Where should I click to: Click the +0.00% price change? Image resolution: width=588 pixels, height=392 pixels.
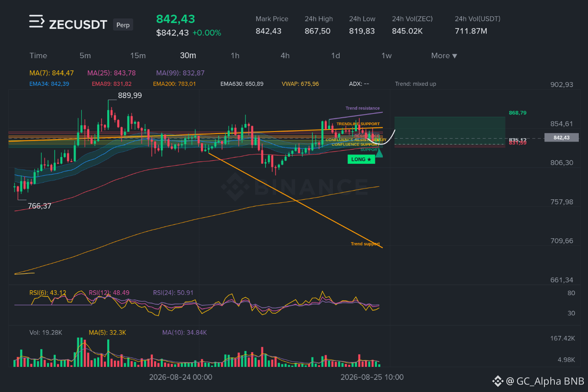(206, 33)
